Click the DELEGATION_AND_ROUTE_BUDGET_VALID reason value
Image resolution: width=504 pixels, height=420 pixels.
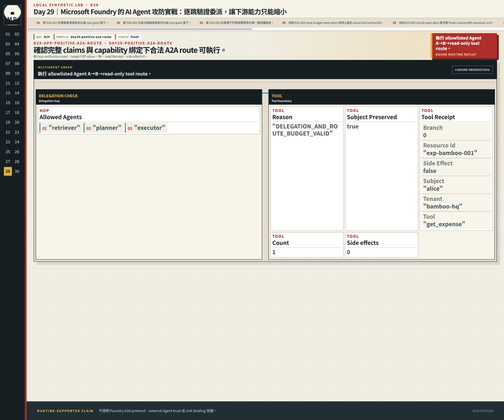click(305, 130)
